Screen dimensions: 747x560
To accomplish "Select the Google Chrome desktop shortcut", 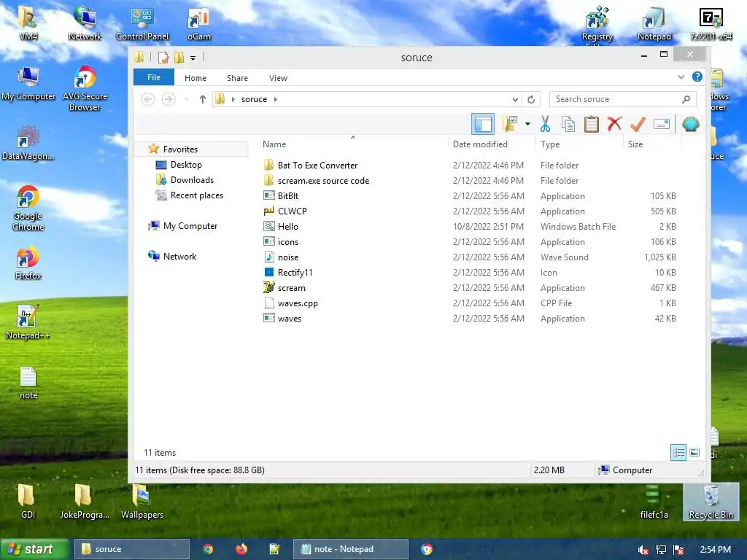I will [x=28, y=208].
